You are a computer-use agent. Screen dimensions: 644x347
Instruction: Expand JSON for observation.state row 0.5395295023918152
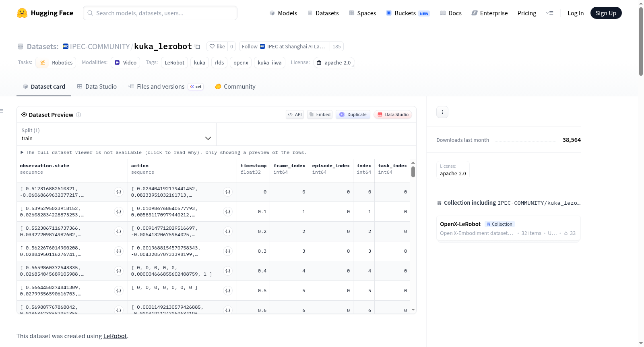coord(119,212)
